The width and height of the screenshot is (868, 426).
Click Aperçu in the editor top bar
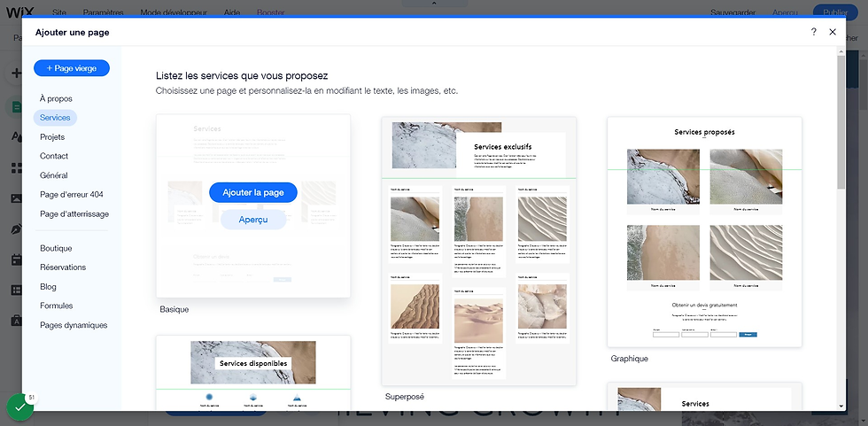785,12
